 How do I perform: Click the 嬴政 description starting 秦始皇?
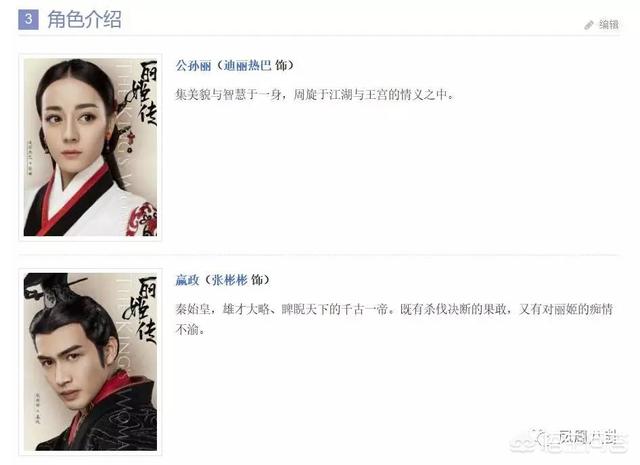[394, 319]
